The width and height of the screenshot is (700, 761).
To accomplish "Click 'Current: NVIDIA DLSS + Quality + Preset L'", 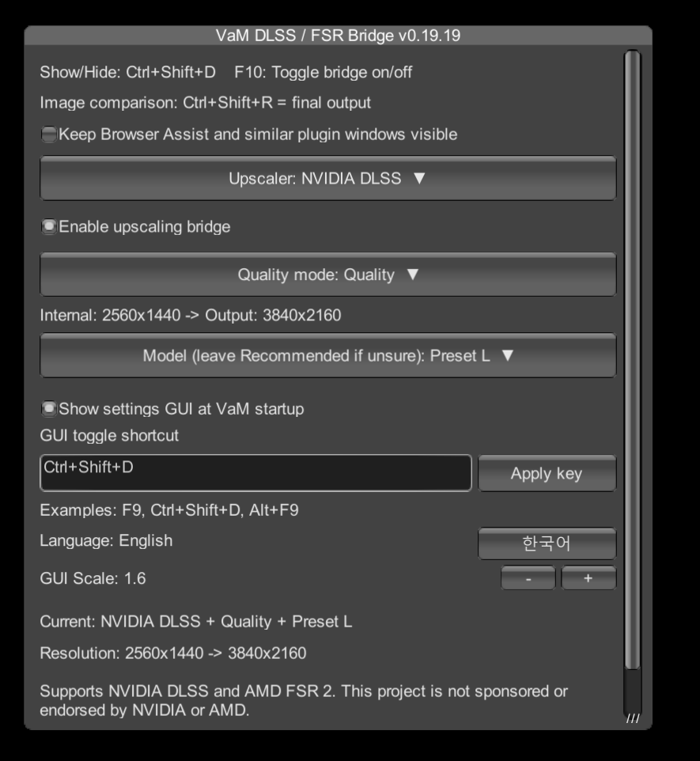I will [196, 622].
